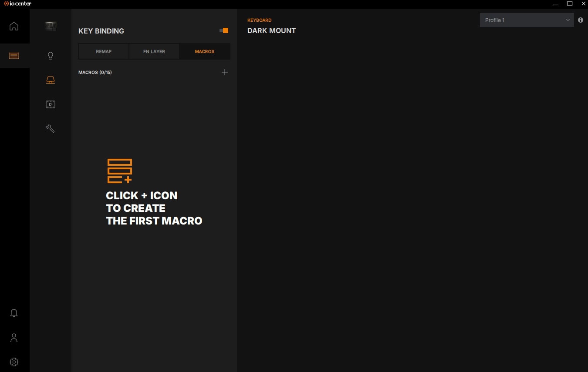
Task: Open the lighting settings lightbulb icon
Action: pyautogui.click(x=51, y=56)
